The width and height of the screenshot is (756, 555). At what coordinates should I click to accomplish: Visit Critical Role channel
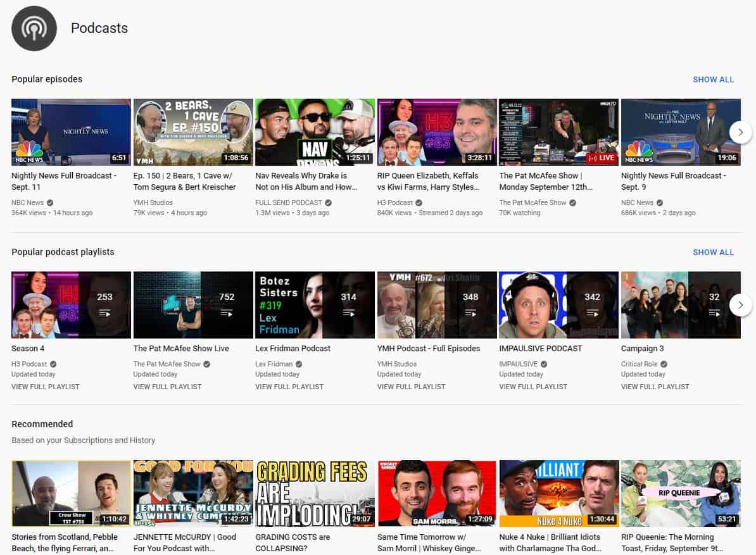click(x=639, y=365)
